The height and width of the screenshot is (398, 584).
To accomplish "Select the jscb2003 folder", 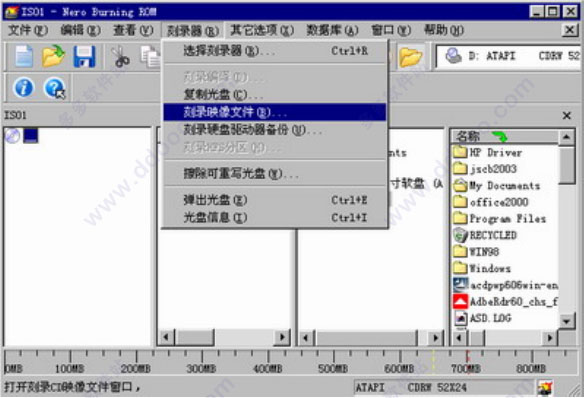I will coord(485,169).
